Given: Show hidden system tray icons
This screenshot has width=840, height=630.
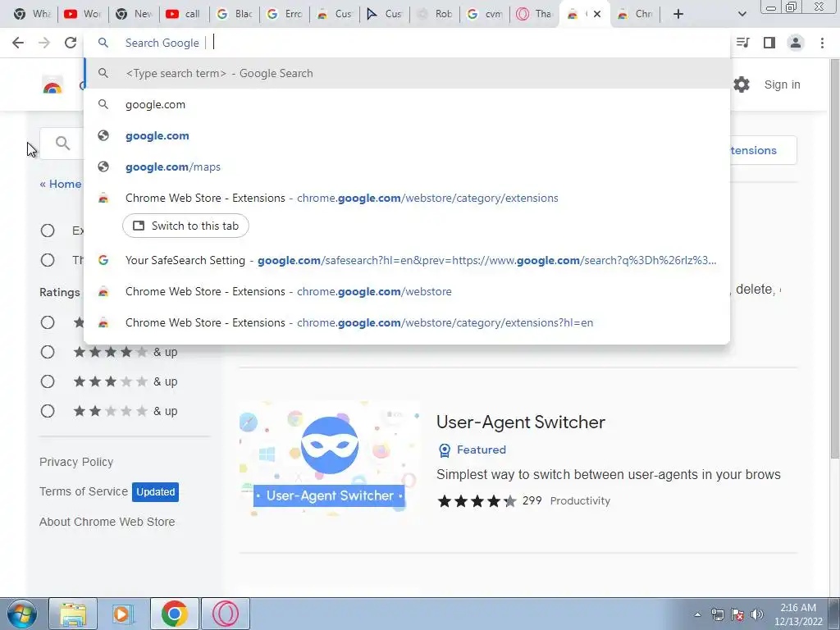Looking at the screenshot, I should tap(697, 614).
